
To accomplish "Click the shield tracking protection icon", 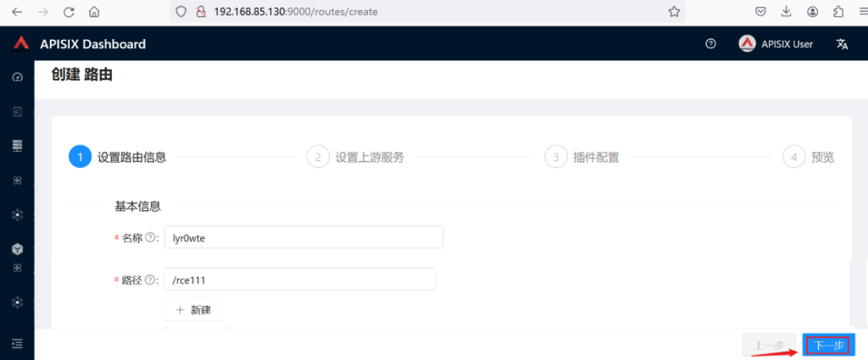I will point(181,12).
